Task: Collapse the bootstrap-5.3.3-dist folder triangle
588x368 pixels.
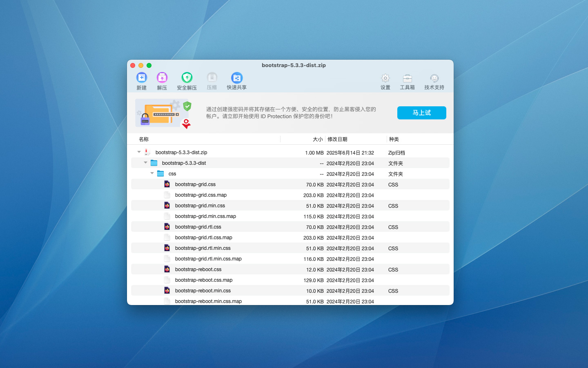Action: 145,163
